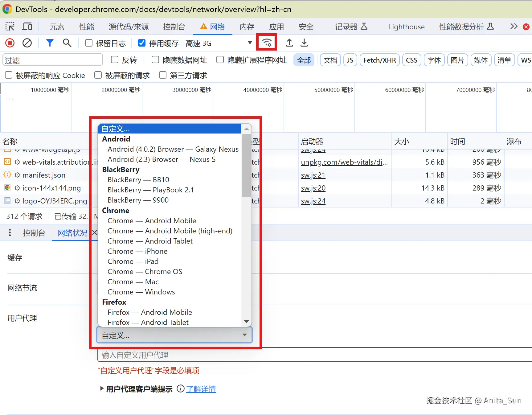Open the 内存 panel tab

247,27
